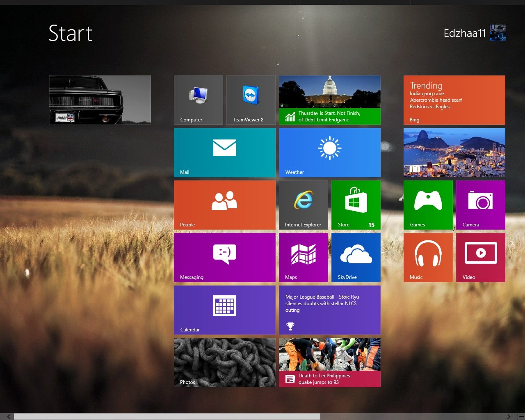This screenshot has height=420, width=525.
Task: Open the Computer tile
Action: (x=199, y=100)
